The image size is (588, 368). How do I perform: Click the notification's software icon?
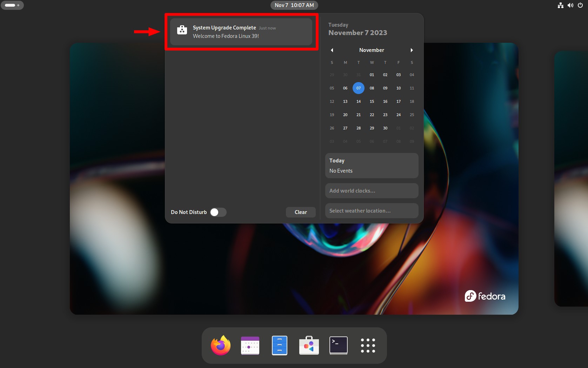click(x=182, y=30)
